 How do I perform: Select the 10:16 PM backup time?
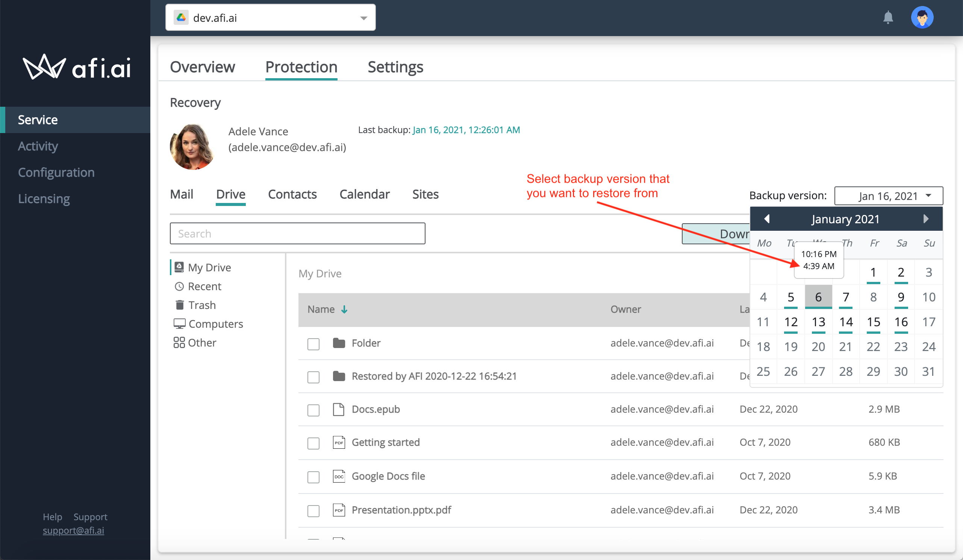coord(819,254)
